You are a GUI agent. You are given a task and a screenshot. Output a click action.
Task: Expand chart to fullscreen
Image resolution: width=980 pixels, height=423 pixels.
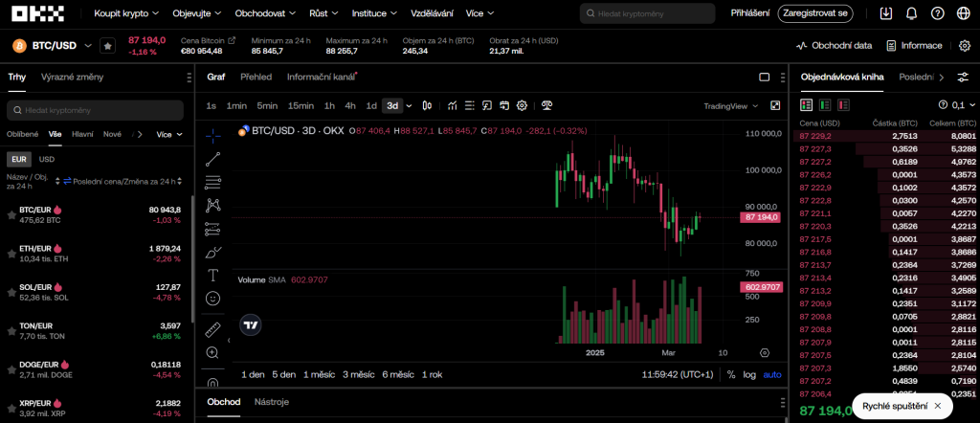[775, 105]
